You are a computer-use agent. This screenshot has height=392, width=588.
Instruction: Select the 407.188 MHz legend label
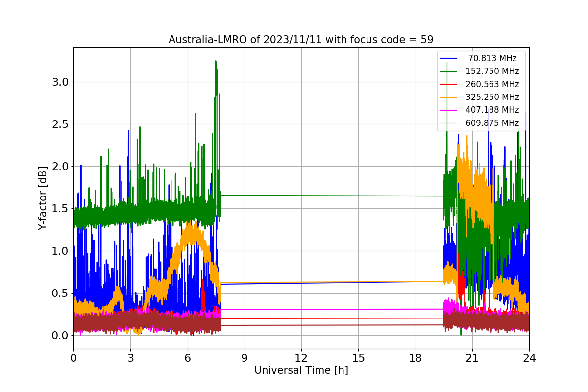492,110
